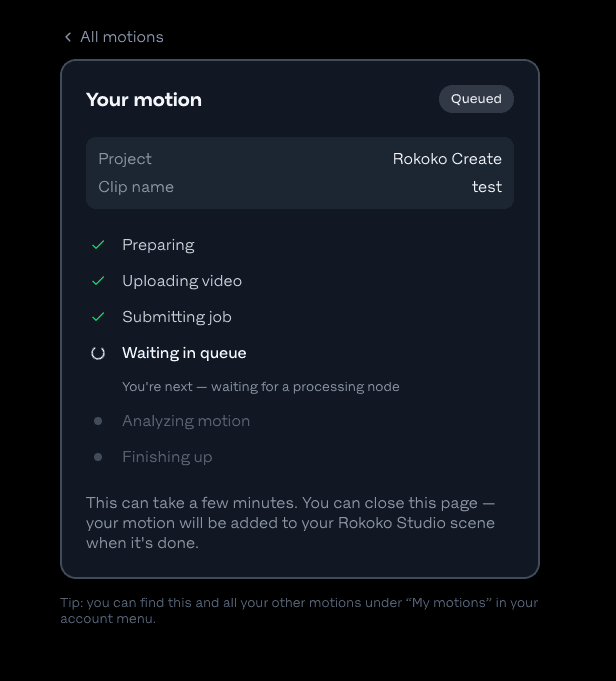The height and width of the screenshot is (681, 616).
Task: Select the Preparing step label
Action: (158, 245)
